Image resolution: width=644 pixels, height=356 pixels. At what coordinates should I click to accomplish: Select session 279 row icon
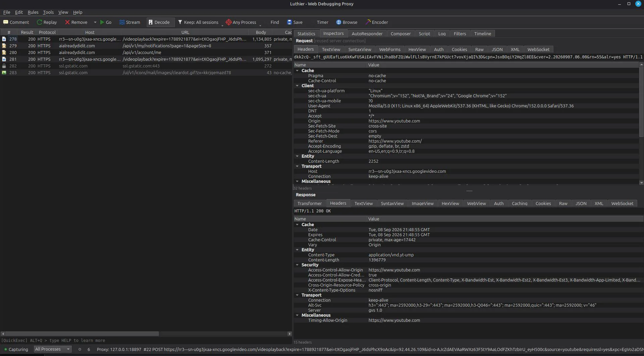4,46
